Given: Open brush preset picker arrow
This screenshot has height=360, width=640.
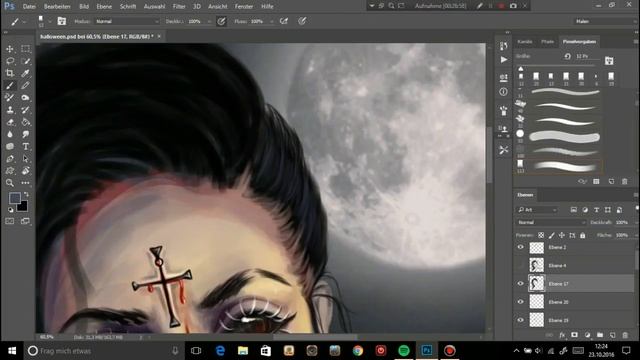Looking at the screenshot, I should coord(49,21).
